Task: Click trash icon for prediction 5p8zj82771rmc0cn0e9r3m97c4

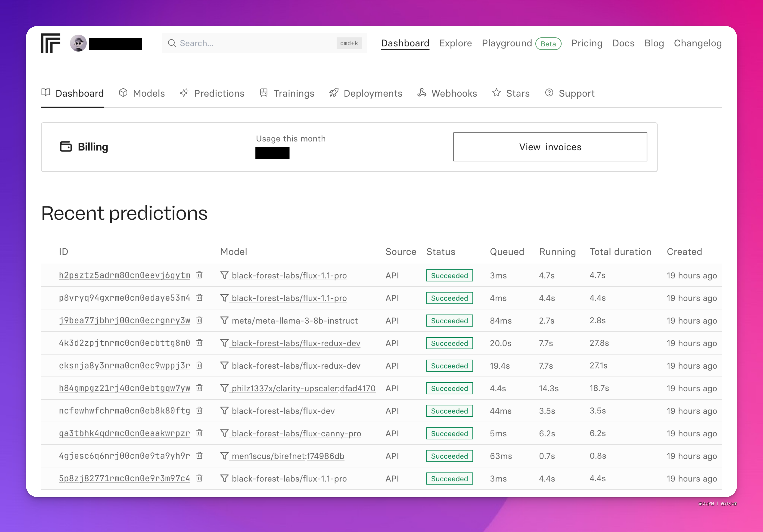Action: click(199, 478)
